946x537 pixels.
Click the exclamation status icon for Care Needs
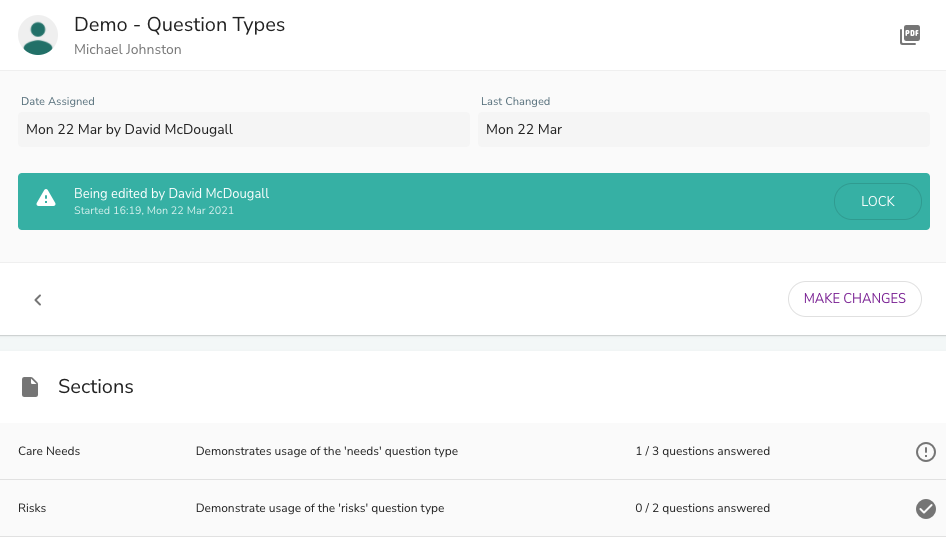(925, 452)
